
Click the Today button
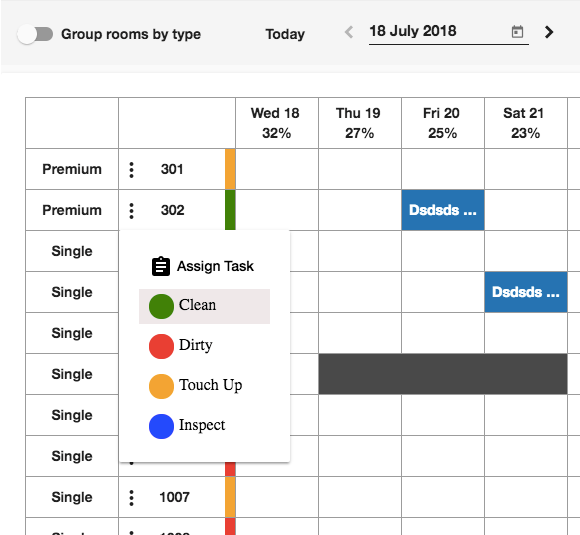pyautogui.click(x=285, y=34)
